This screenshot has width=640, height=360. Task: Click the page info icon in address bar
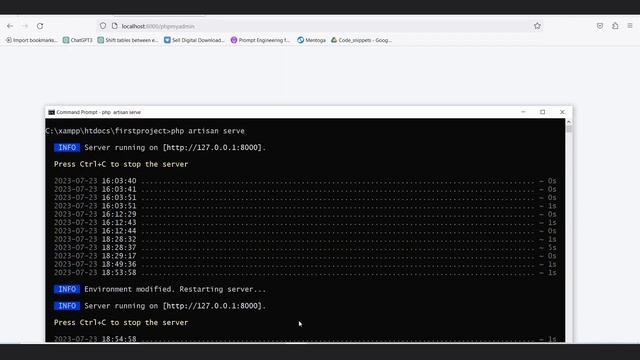(115, 26)
